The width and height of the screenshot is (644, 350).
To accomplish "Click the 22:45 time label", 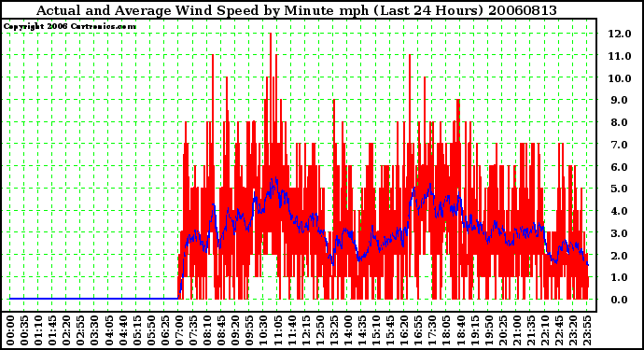I will point(558,330).
